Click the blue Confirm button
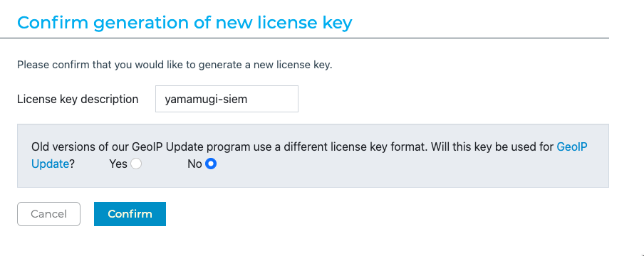The width and height of the screenshot is (644, 256). click(130, 214)
